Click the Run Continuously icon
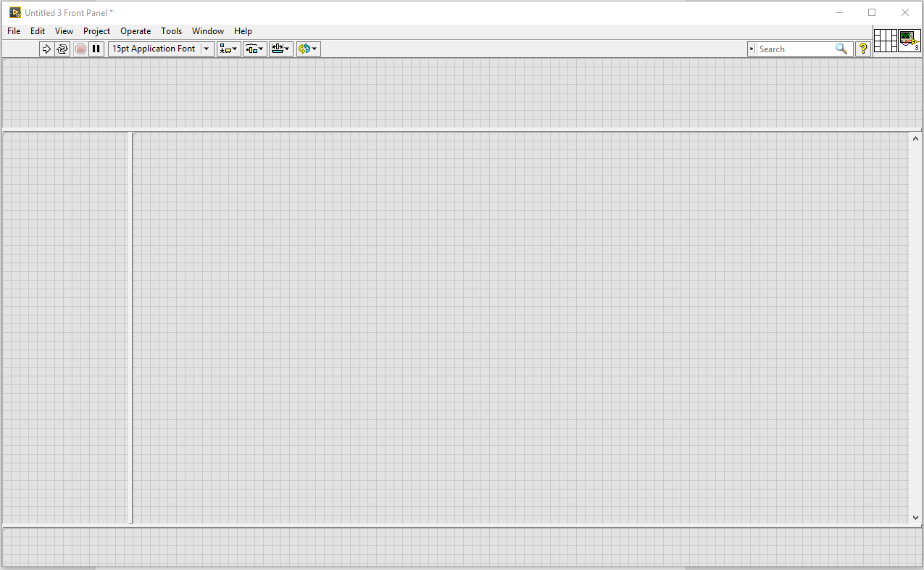924x570 pixels. 64,49
